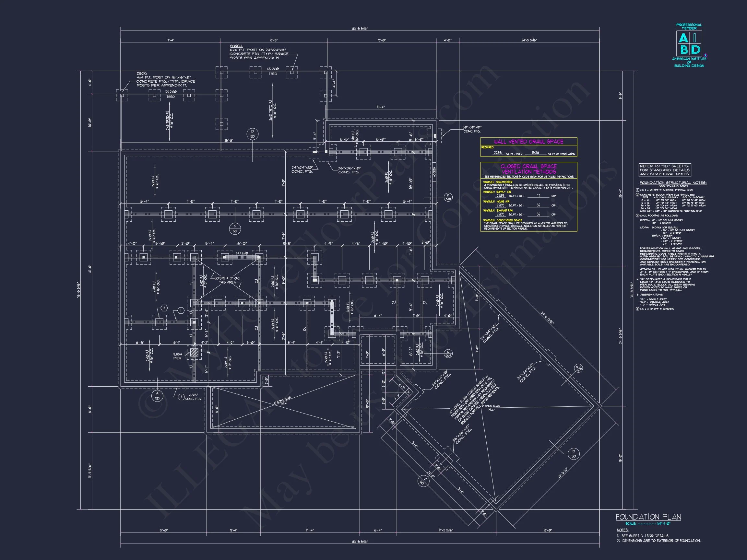This screenshot has height=560, width=747.
Task: Click the Joists @ 12" O.C. This Area label
Action: tap(227, 280)
